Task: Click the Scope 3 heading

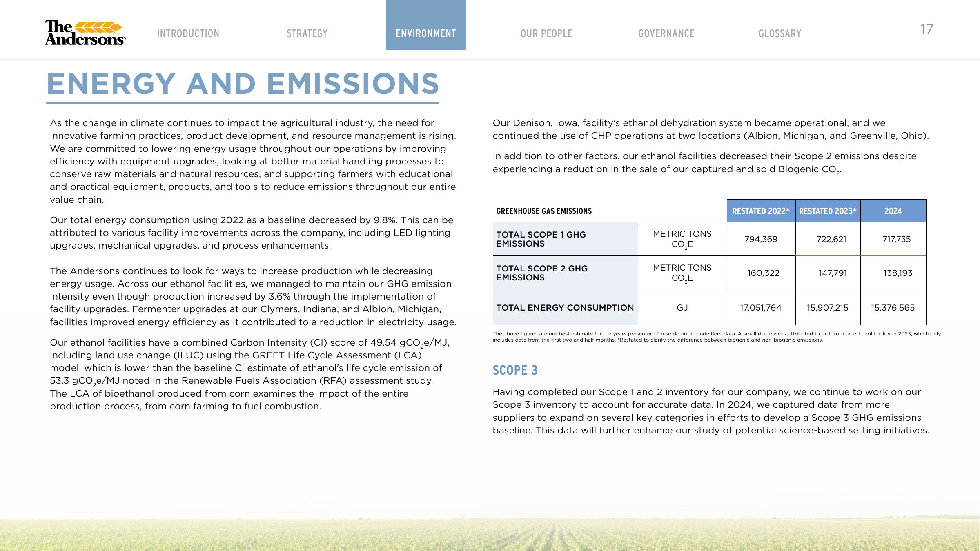Action: pyautogui.click(x=515, y=370)
